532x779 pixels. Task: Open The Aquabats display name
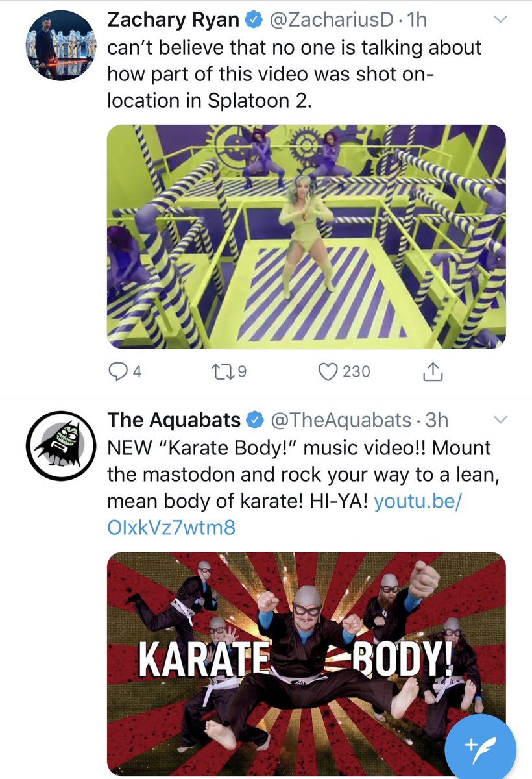[175, 421]
